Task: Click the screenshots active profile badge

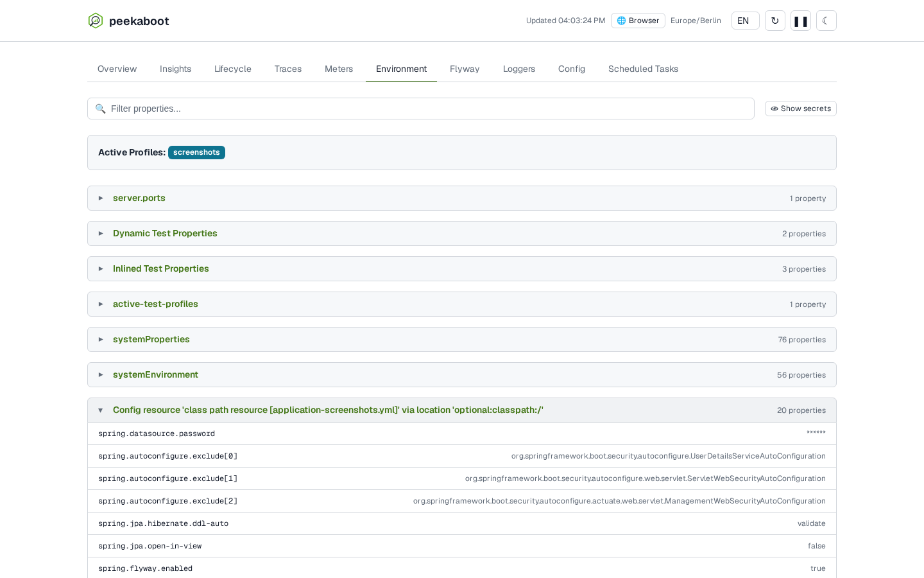Action: [196, 152]
